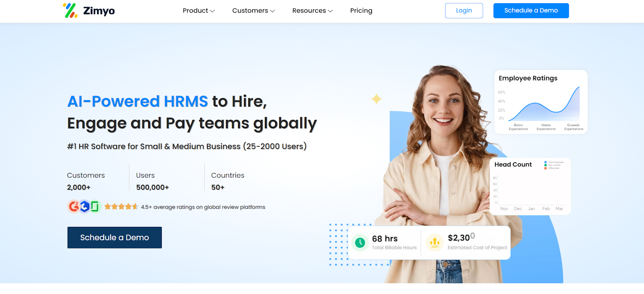Click the header Schedule a Demo button
The image size is (644, 294).
[x=531, y=10]
